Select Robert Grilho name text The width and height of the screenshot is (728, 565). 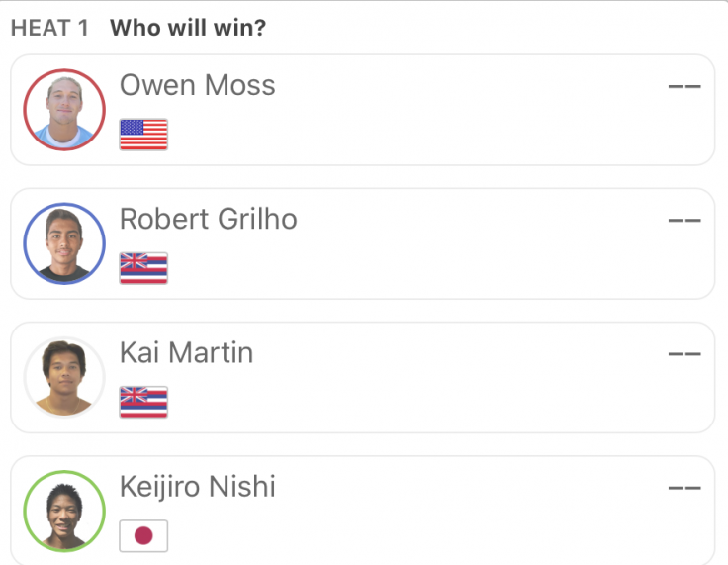coord(209,219)
